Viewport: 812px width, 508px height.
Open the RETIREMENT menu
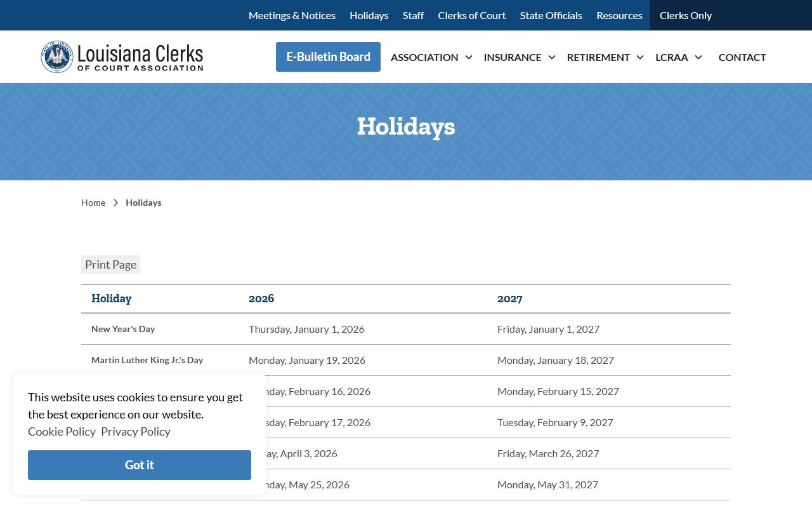[x=598, y=57]
